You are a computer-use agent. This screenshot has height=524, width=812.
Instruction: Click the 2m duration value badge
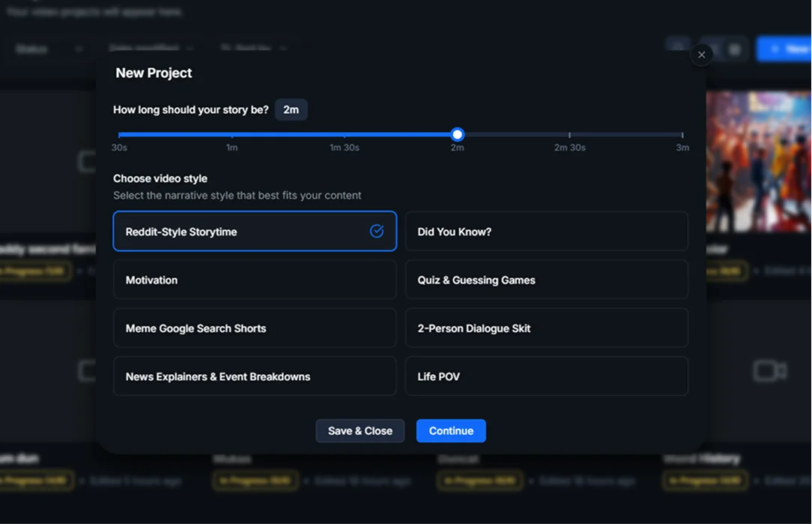pyautogui.click(x=291, y=110)
